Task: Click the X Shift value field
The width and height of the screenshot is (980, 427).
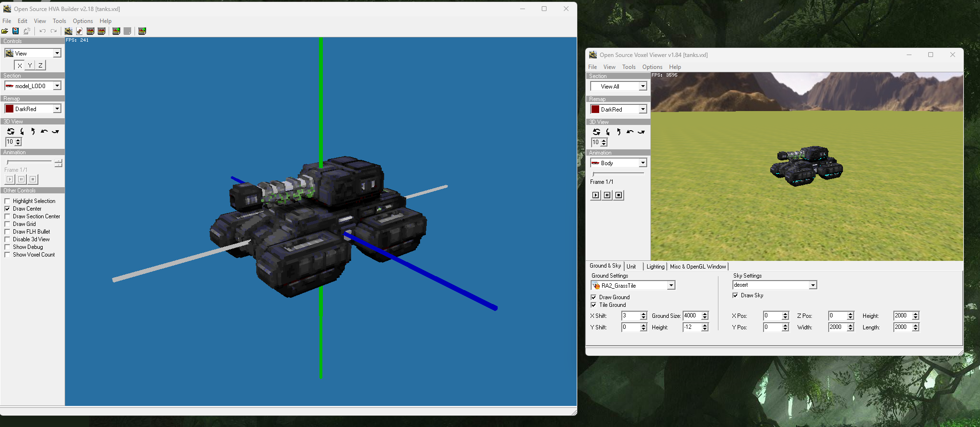Action: [x=630, y=315]
